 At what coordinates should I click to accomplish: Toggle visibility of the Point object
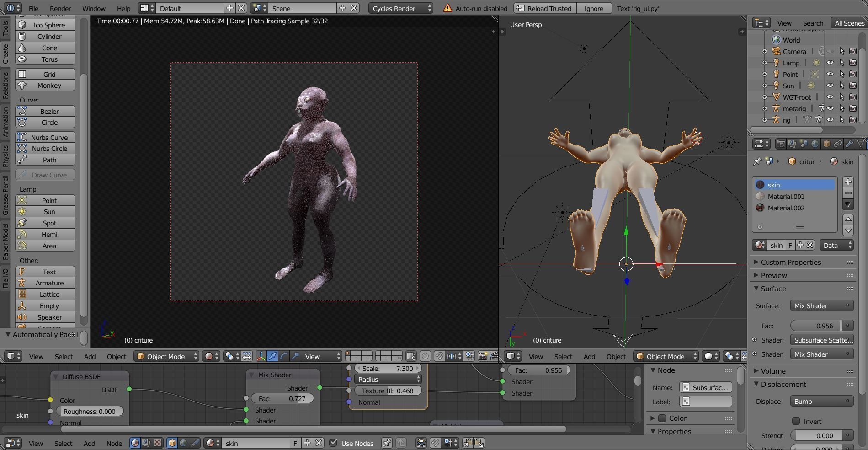click(x=831, y=74)
